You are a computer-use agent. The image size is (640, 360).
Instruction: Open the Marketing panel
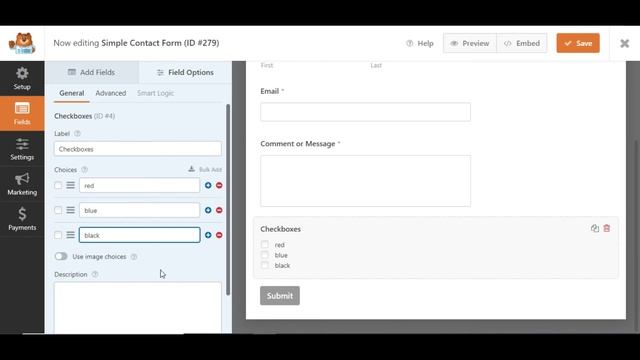[x=22, y=184]
